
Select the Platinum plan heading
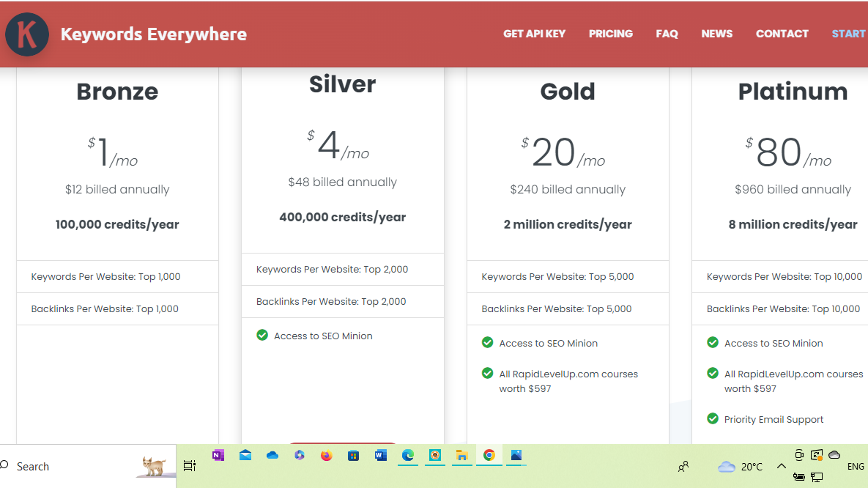pyautogui.click(x=793, y=92)
